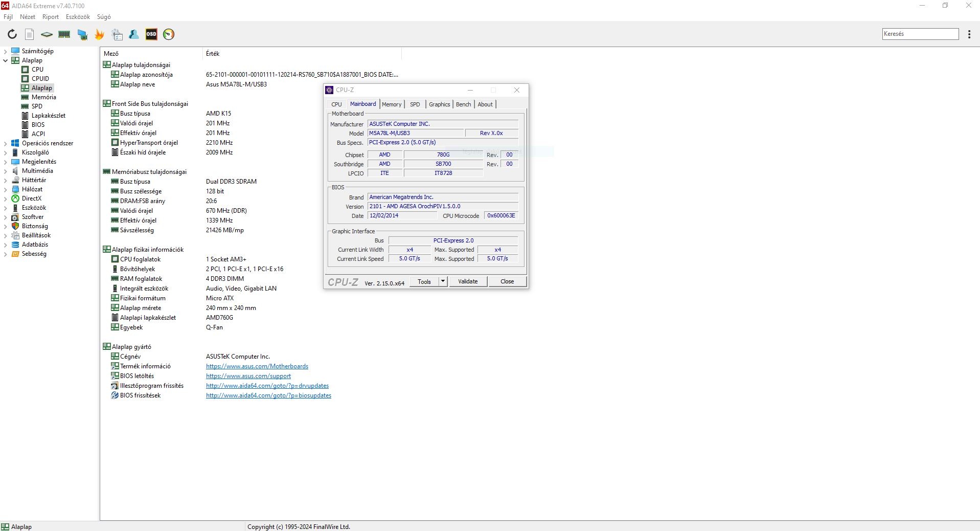Select the SPD tree item
This screenshot has height=531, width=980.
(37, 106)
